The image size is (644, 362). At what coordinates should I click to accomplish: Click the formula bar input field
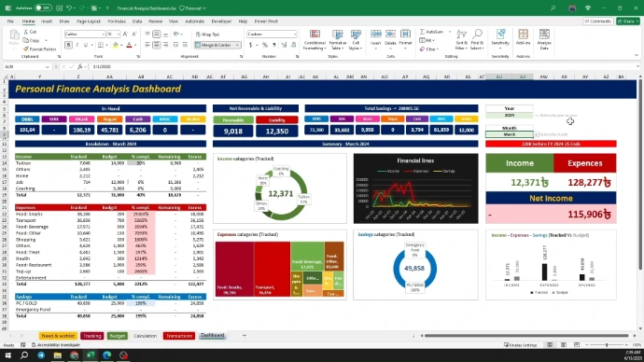pos(361,66)
